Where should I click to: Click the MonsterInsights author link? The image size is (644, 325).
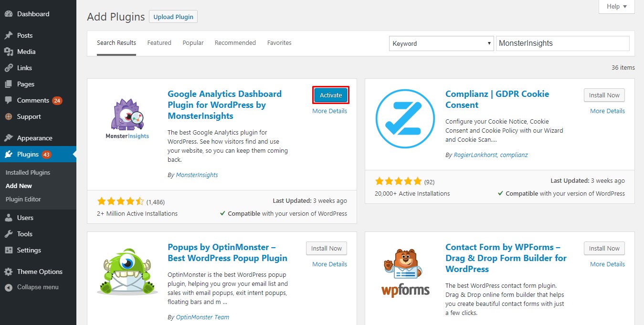pyautogui.click(x=197, y=175)
